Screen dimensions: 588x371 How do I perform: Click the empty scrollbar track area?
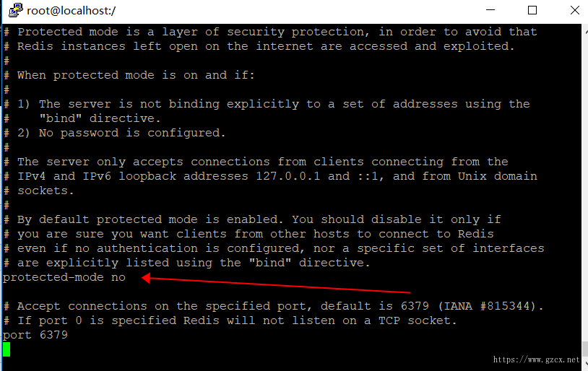click(585, 188)
